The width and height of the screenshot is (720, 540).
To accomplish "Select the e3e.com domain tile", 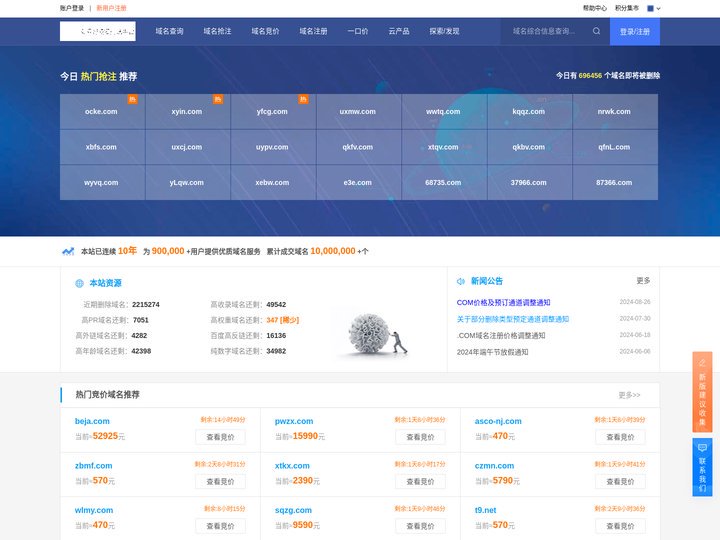I will coord(359,182).
